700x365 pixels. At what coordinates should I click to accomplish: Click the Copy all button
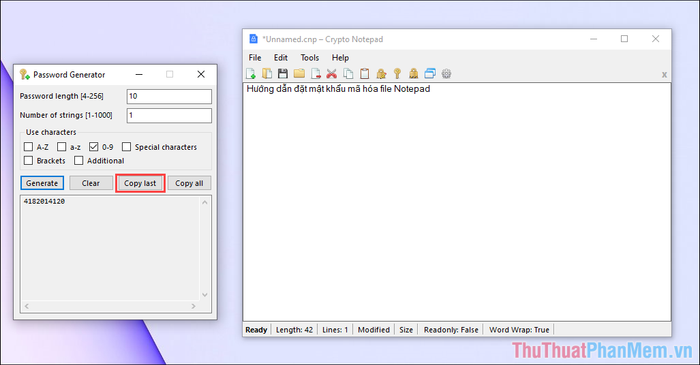point(189,183)
